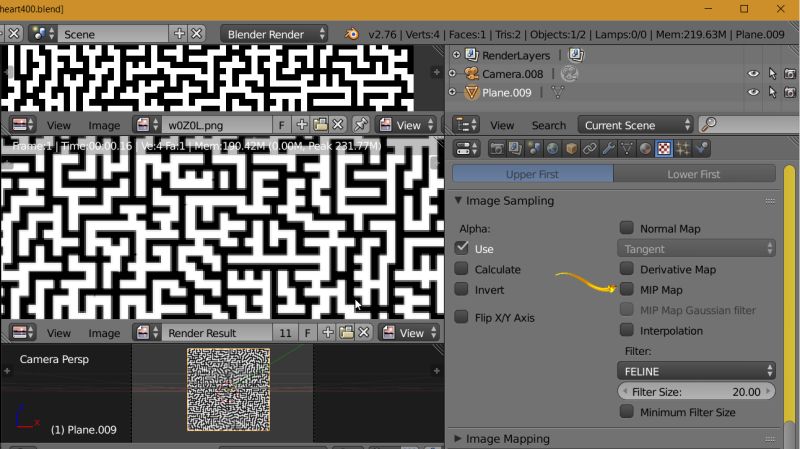Open the Tangent normal space dropdown
The image size is (800, 449).
696,249
